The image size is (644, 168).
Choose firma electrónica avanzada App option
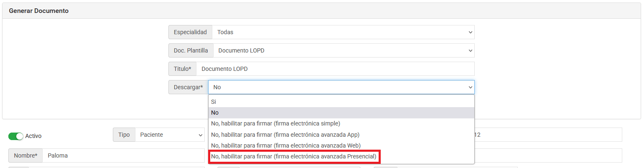[x=341, y=135]
